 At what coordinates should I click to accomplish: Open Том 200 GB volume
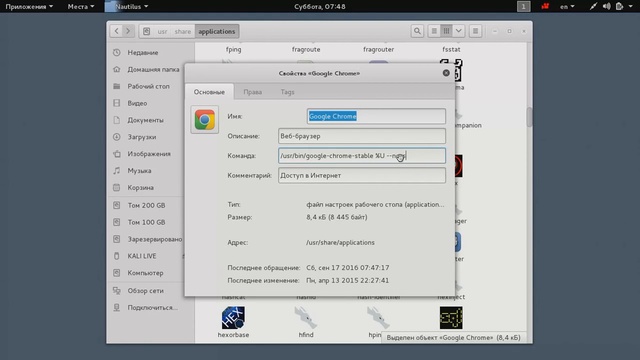[146, 205]
